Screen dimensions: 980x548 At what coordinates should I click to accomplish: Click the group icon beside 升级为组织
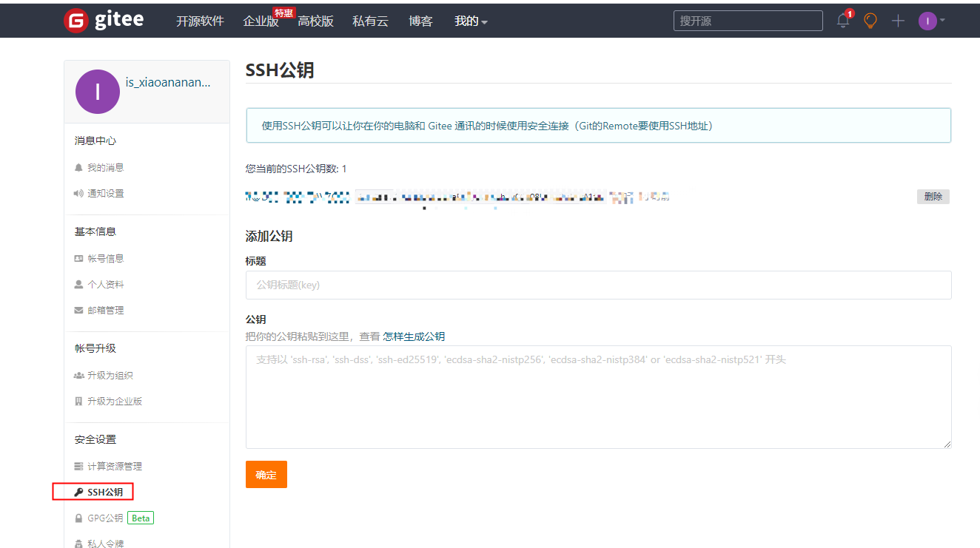point(79,376)
